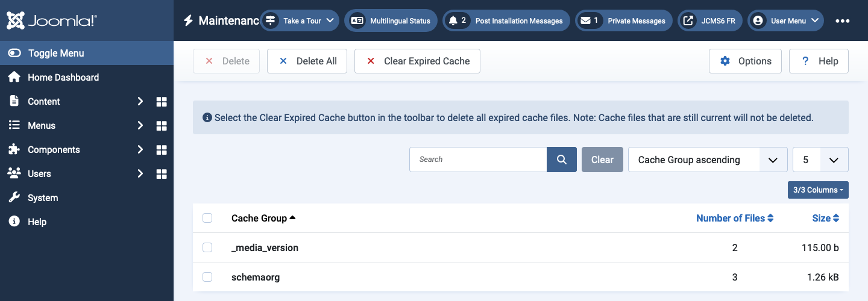This screenshot has width=868, height=301.
Task: Open the Cache Group ascending sort dropdown
Action: point(708,160)
